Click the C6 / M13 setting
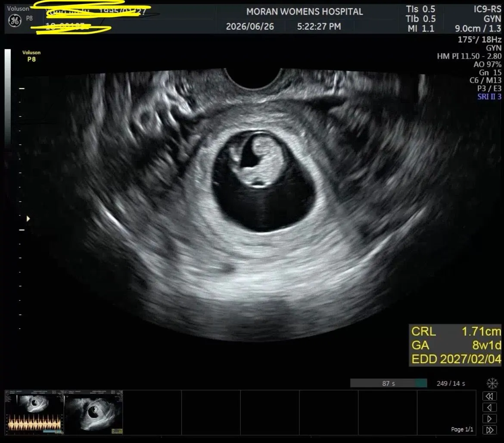This screenshot has width=504, height=443. (x=485, y=81)
